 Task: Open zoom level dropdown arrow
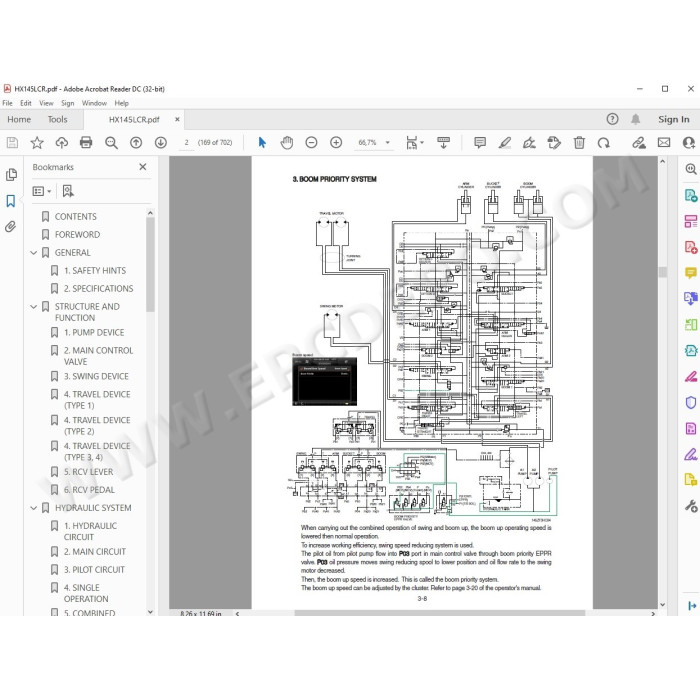pyautogui.click(x=388, y=142)
